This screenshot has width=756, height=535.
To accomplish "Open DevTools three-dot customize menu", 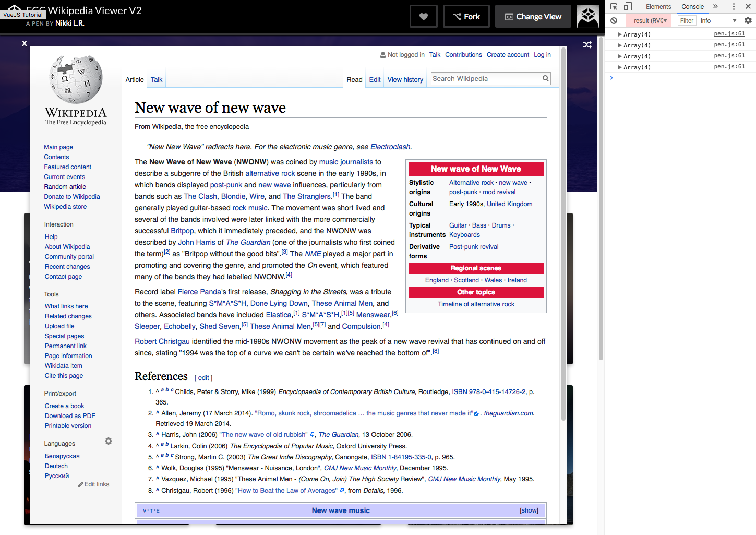I will 734,6.
